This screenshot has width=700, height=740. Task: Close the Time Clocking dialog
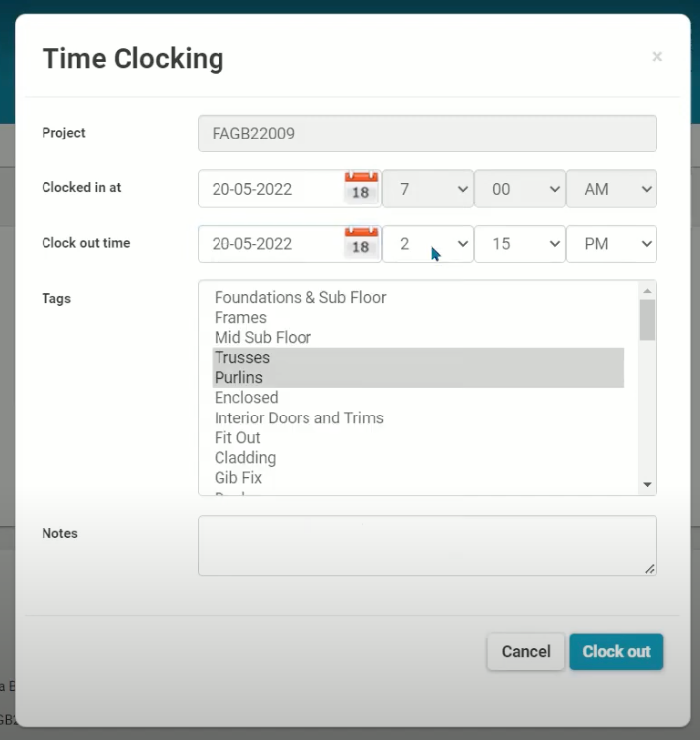tap(656, 58)
